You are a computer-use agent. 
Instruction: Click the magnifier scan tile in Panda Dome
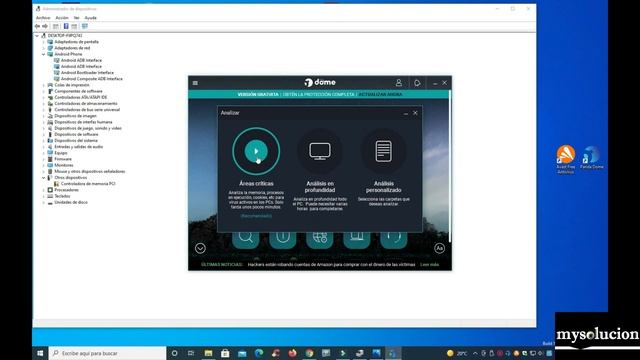[x=246, y=240]
